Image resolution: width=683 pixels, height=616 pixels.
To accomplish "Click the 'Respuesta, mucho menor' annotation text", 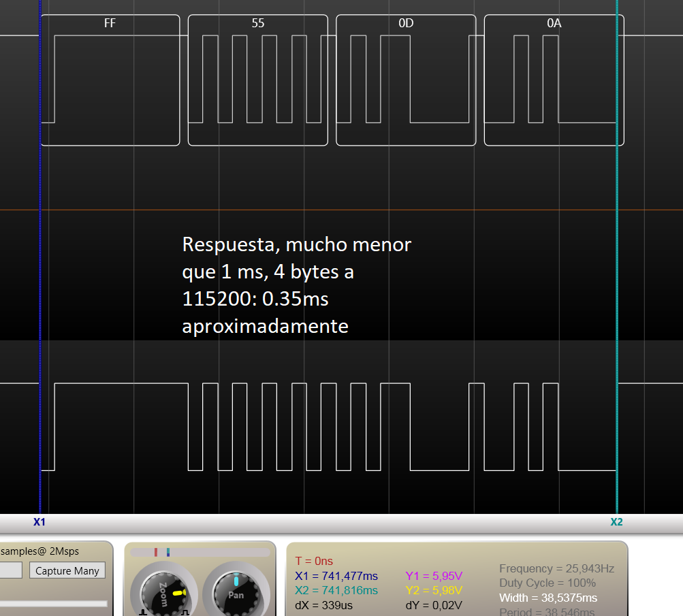I will click(296, 244).
